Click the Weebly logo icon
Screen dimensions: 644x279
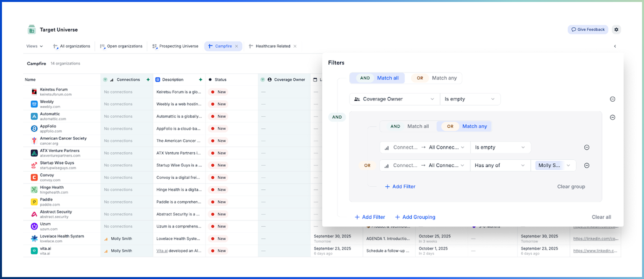(x=34, y=104)
